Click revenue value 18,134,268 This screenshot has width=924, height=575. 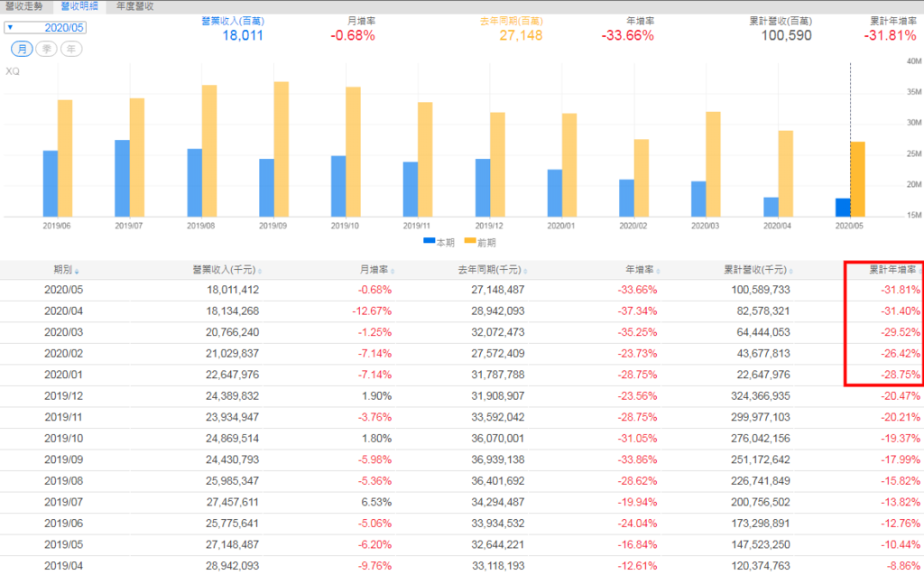(x=233, y=311)
